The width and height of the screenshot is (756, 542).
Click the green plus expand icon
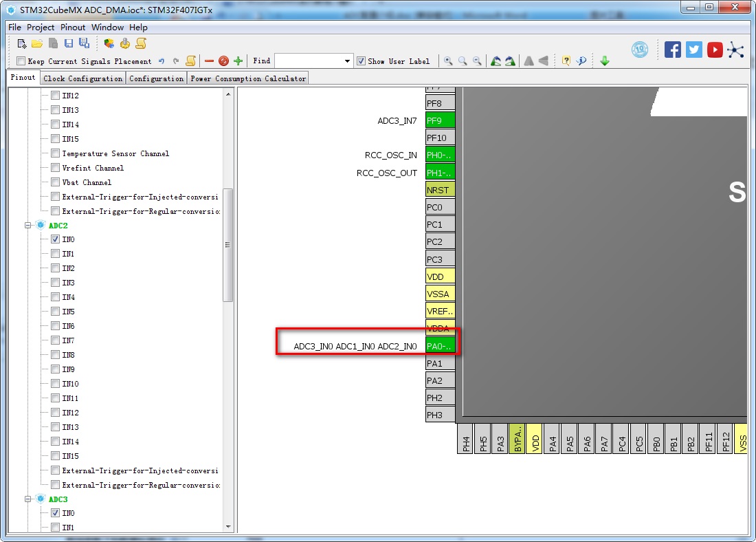pos(238,61)
